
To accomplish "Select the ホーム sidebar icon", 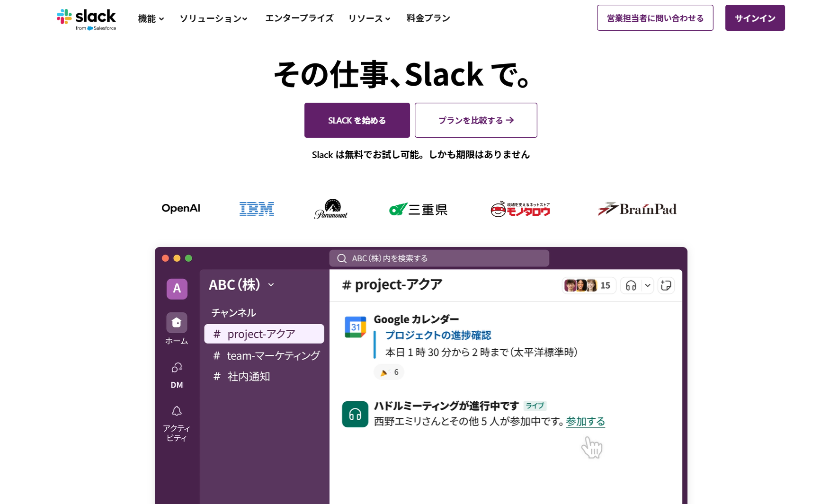I will (x=177, y=323).
